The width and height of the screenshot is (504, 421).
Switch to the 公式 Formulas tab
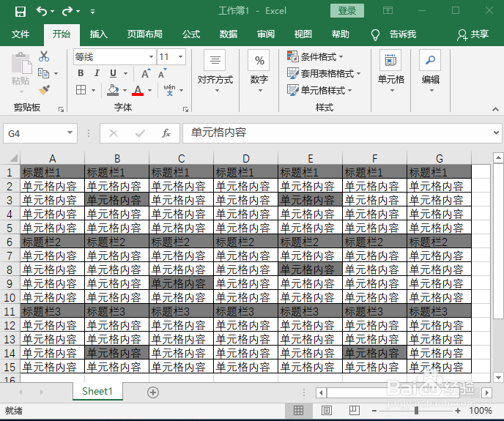191,34
